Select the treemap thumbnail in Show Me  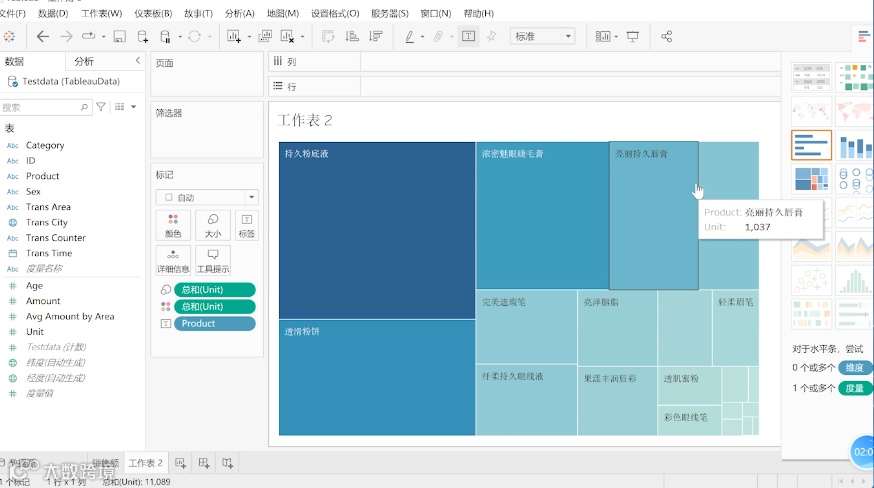point(812,179)
